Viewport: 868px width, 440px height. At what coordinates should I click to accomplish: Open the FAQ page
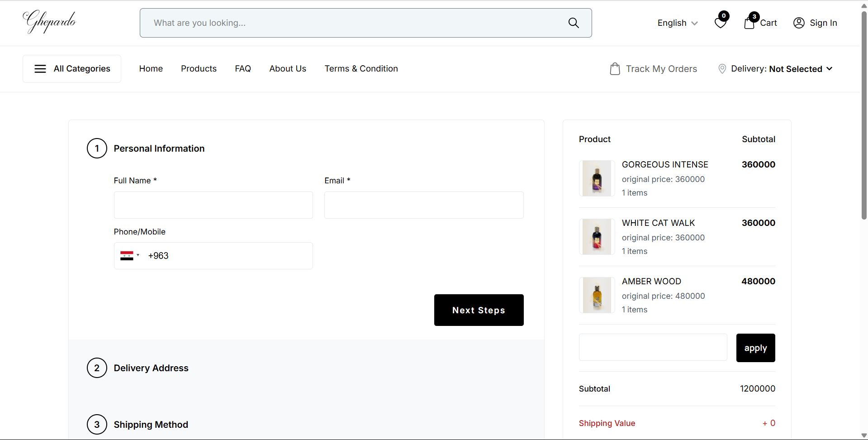243,69
